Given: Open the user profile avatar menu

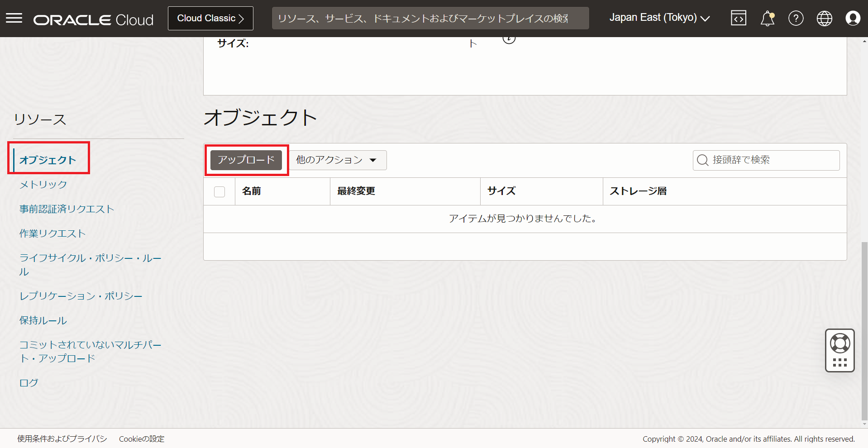Looking at the screenshot, I should [x=853, y=18].
